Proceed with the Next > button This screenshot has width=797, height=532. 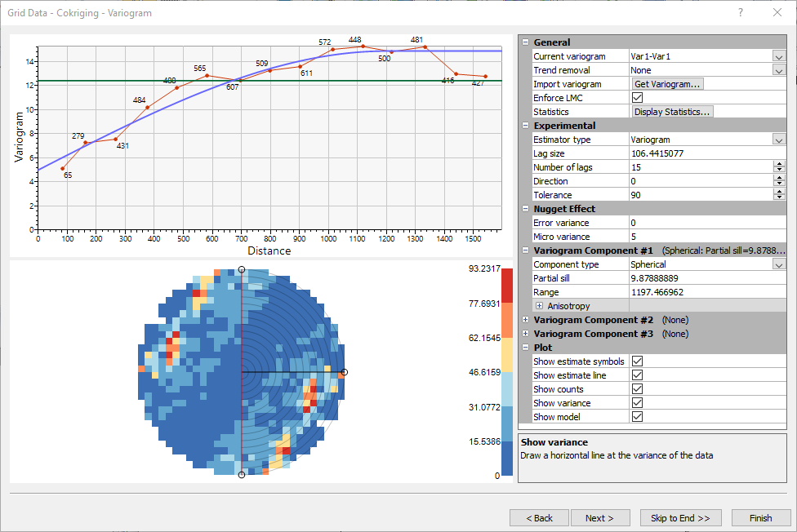pos(599,518)
